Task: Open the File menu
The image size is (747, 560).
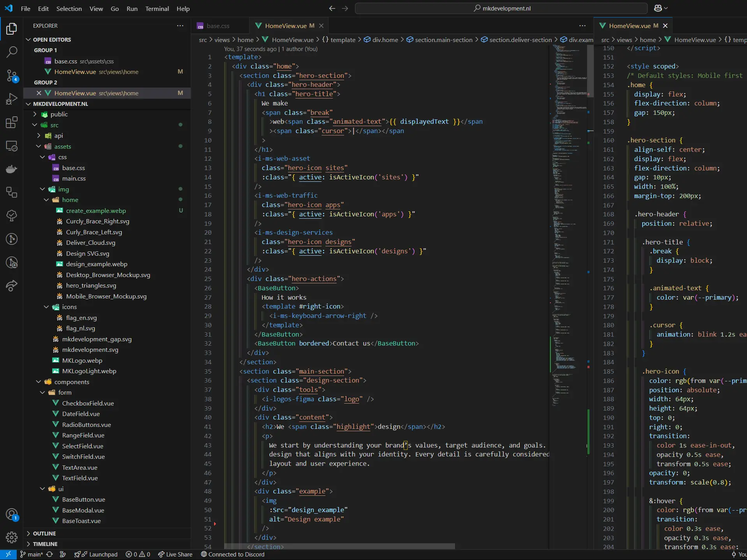Action: point(26,9)
